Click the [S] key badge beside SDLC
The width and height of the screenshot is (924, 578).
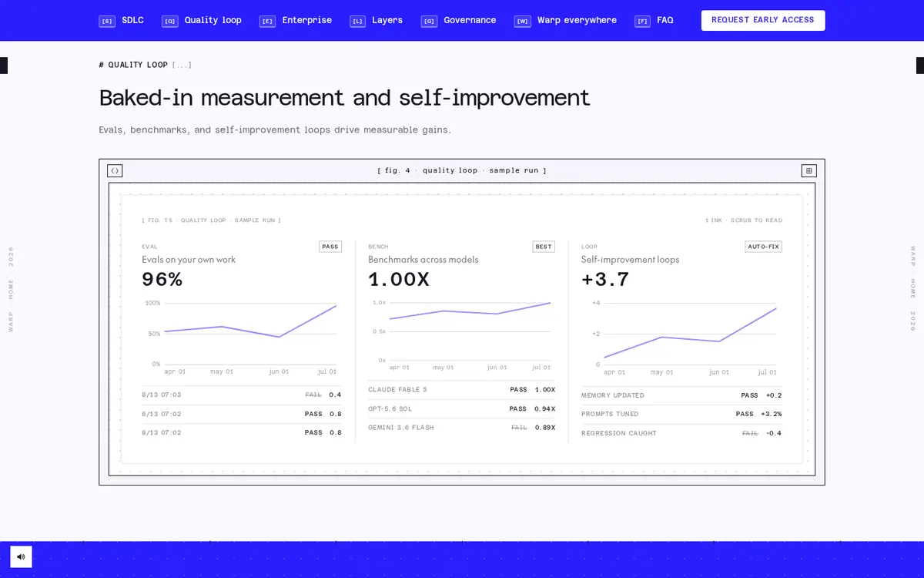coord(107,21)
